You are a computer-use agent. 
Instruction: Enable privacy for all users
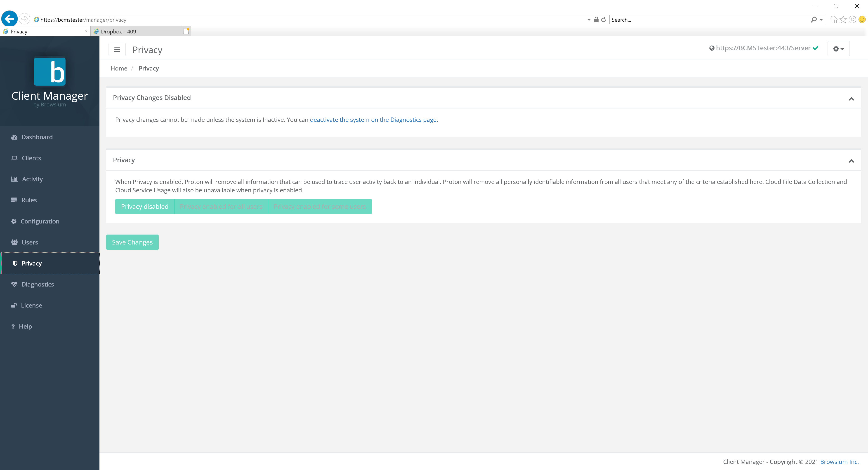point(221,206)
